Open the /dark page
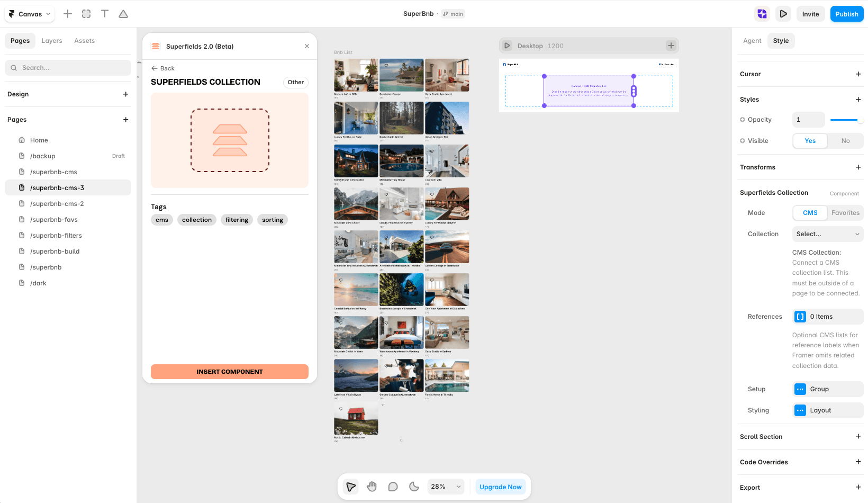The image size is (868, 503). (x=68, y=283)
